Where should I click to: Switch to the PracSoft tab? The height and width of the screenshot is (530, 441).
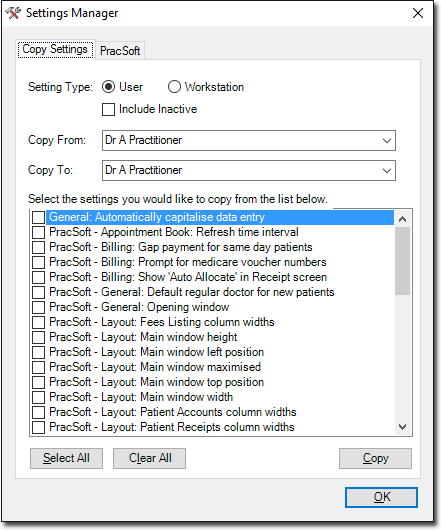coord(120,51)
